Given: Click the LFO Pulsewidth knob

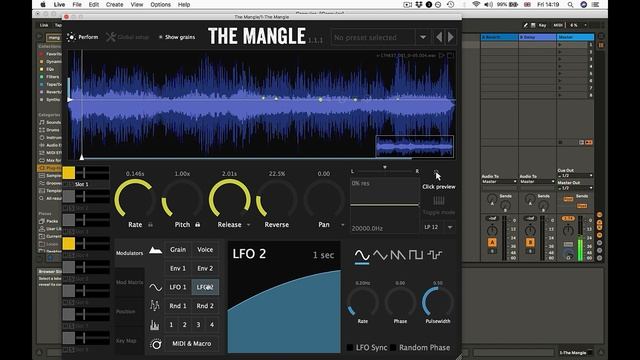Looking at the screenshot, I should coord(438,303).
